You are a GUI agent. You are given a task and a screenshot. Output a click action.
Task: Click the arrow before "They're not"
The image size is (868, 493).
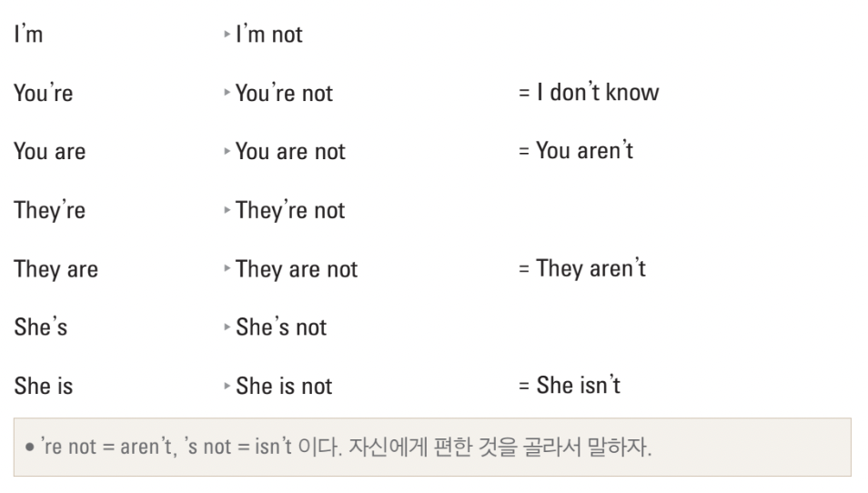[x=227, y=210]
